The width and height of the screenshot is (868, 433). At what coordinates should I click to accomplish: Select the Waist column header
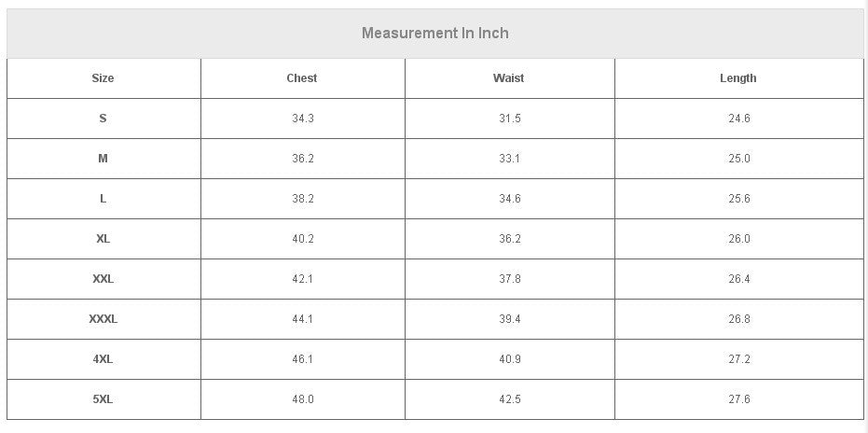pyautogui.click(x=509, y=78)
